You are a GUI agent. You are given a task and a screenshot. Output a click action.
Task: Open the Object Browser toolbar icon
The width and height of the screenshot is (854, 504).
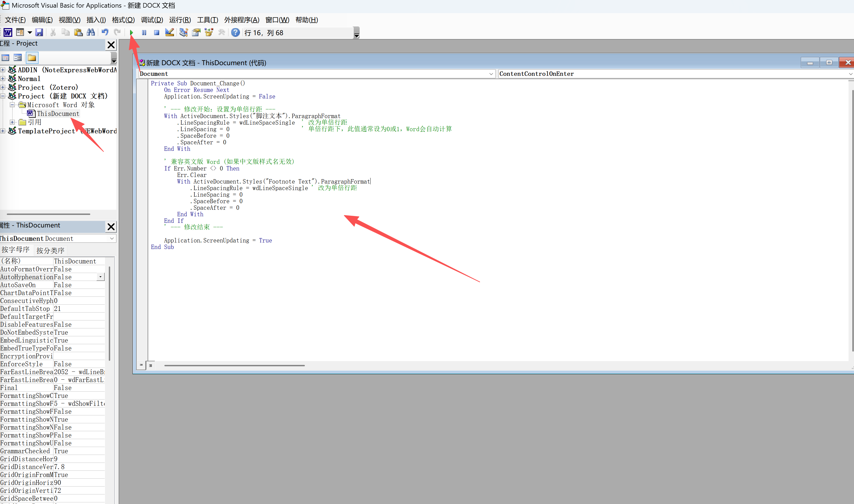tap(209, 33)
